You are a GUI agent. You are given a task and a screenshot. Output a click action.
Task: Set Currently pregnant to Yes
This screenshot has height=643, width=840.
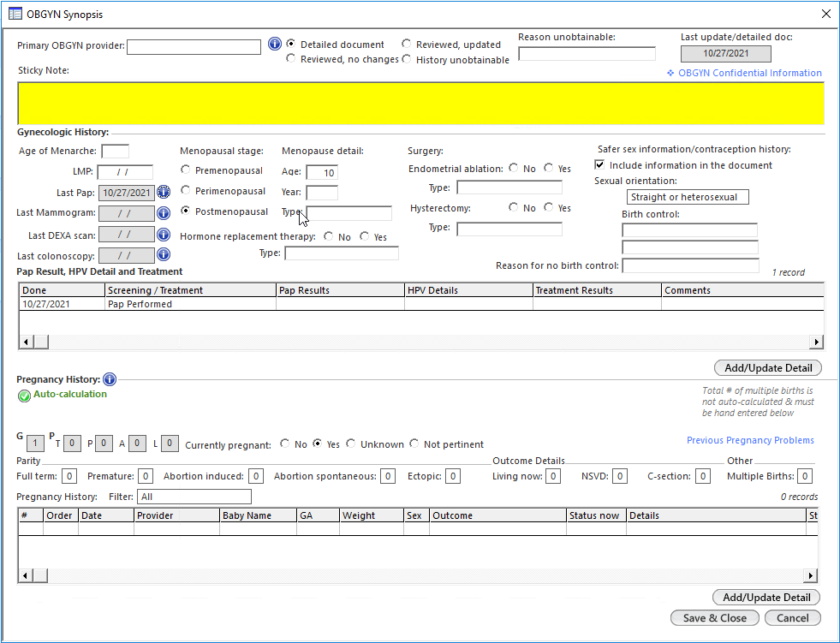[x=317, y=444]
